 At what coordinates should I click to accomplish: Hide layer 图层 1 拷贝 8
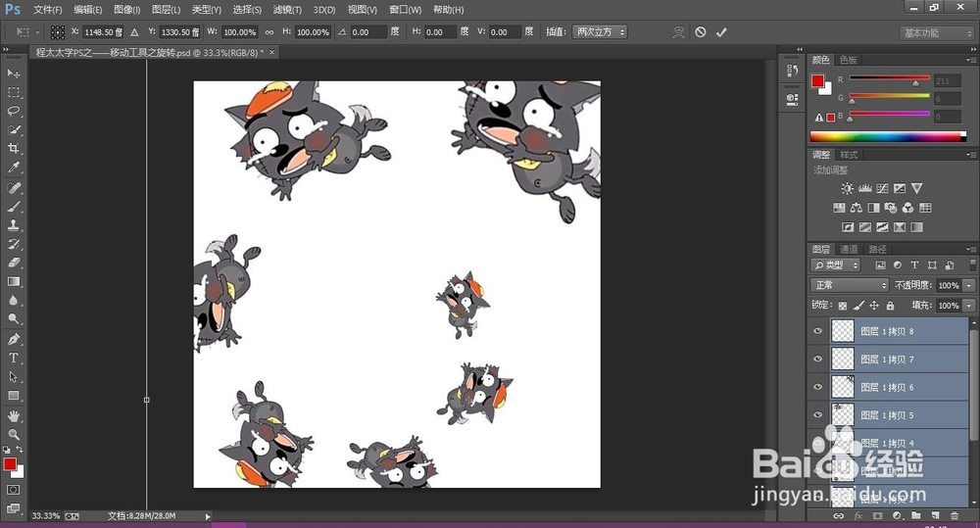pos(818,331)
